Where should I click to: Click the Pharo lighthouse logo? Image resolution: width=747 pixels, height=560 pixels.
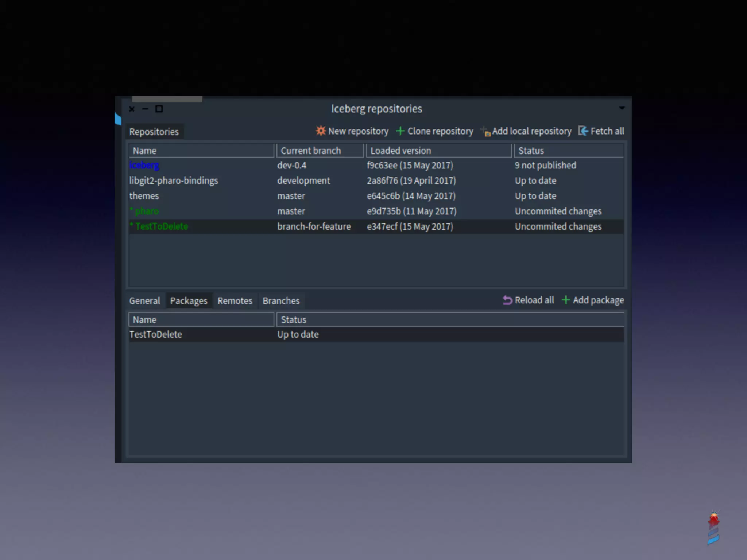713,528
